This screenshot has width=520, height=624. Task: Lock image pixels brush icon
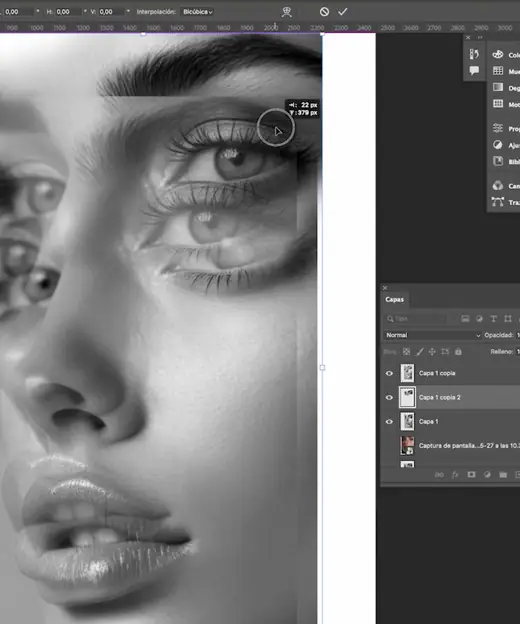419,352
